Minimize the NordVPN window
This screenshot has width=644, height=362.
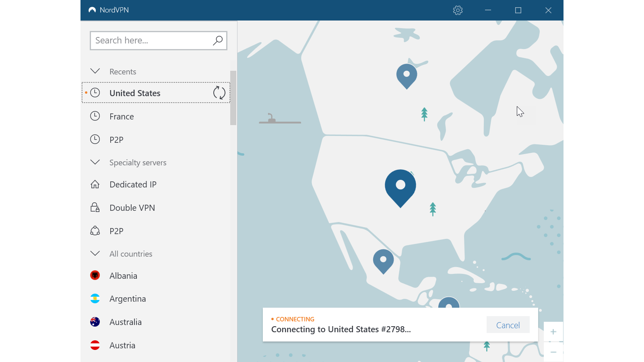point(488,10)
